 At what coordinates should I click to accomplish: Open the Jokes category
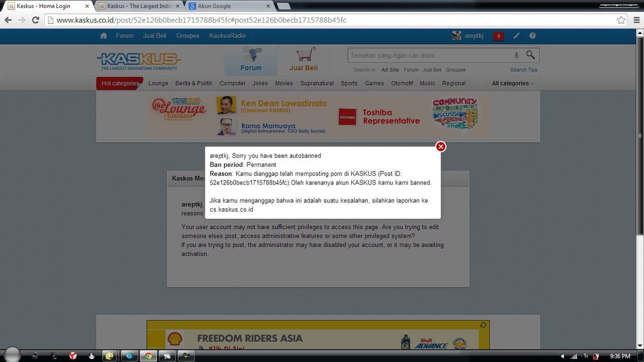(260, 83)
